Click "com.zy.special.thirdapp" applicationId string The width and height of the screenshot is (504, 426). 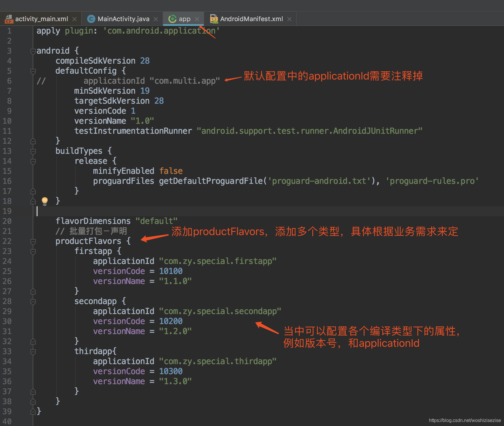[x=218, y=361]
